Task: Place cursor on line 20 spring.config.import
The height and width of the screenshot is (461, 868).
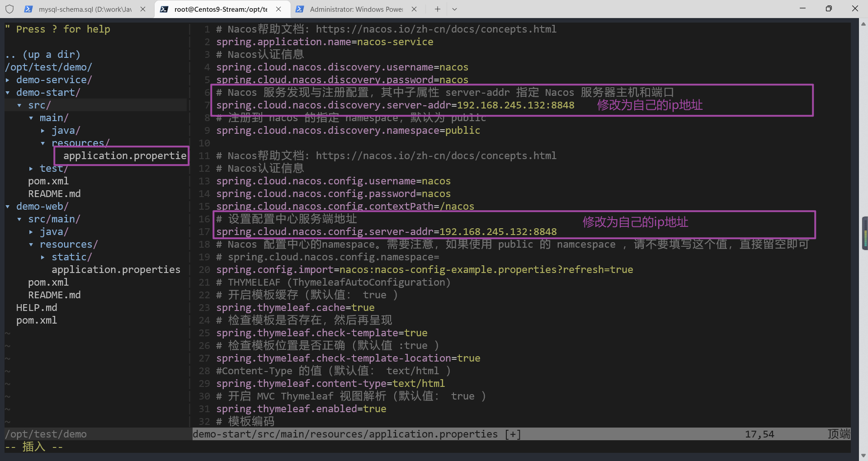Action: click(x=424, y=270)
